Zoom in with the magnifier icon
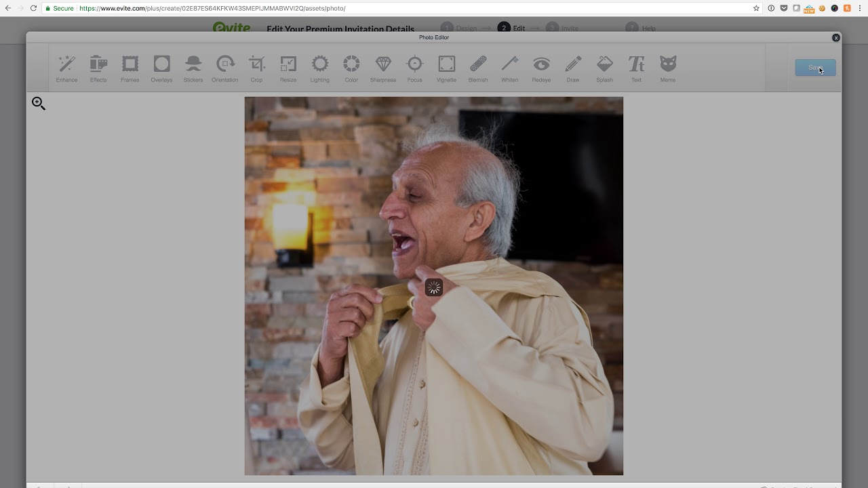 (x=39, y=104)
